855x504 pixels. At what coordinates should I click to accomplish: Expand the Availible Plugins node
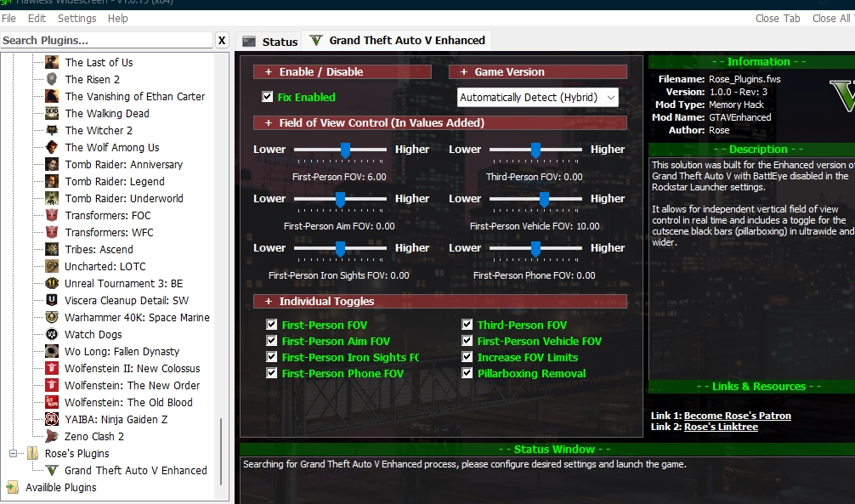pyautogui.click(x=12, y=487)
